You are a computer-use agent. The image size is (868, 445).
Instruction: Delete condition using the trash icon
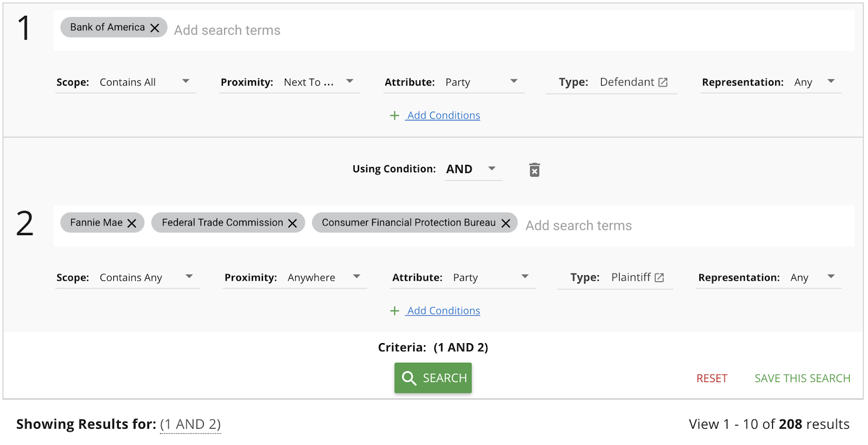click(534, 170)
